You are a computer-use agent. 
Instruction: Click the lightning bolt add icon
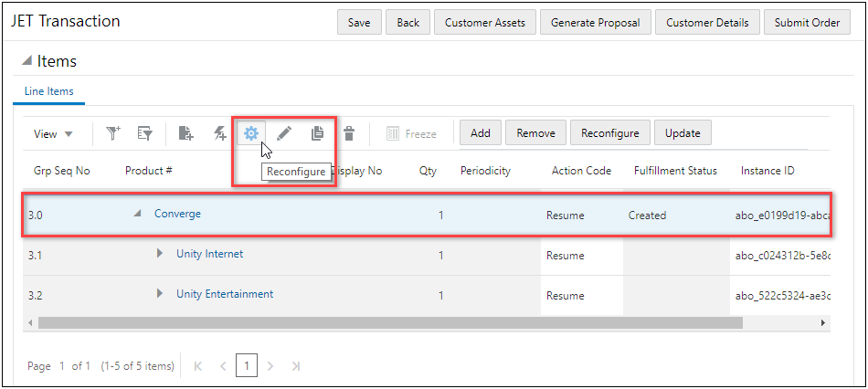click(x=219, y=133)
